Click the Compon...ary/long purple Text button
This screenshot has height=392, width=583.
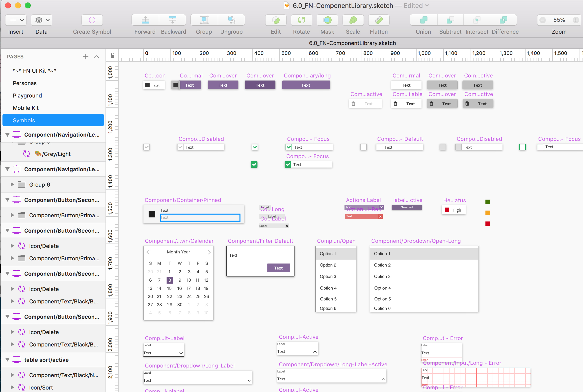click(306, 85)
